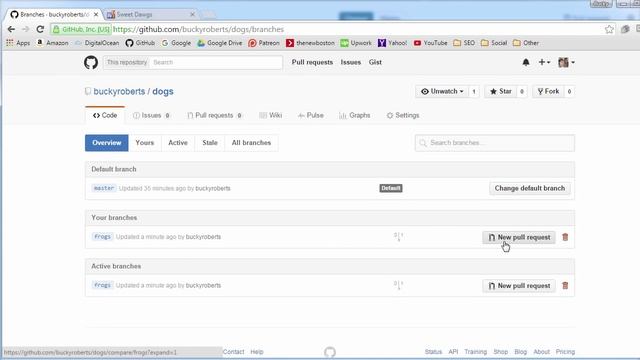640x360 pixels.
Task: Fork the dogs repository
Action: [548, 91]
